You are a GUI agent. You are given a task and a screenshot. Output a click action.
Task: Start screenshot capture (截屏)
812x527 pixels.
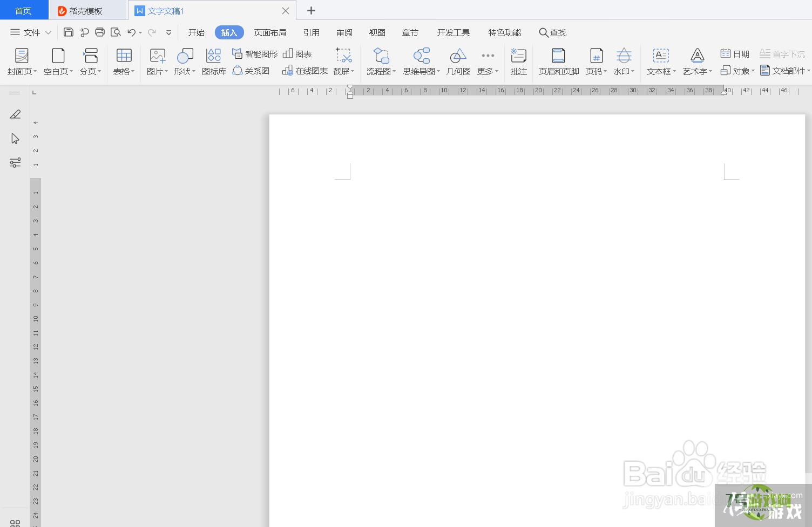pos(344,62)
